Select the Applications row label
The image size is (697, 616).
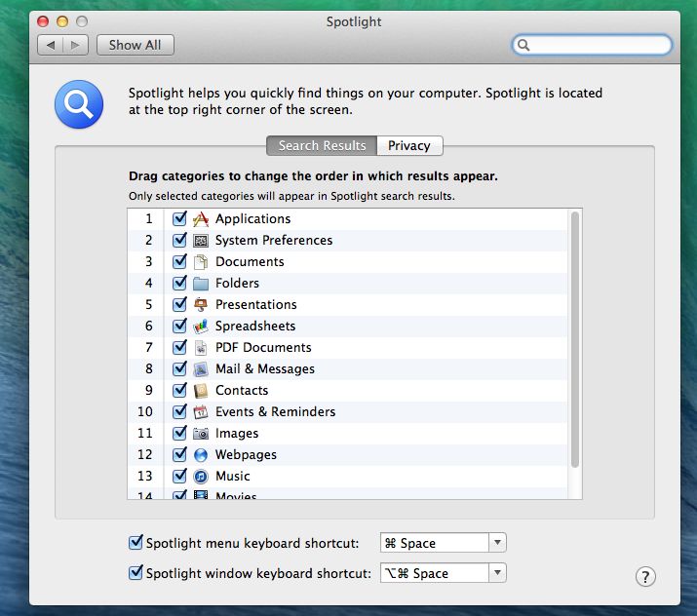252,218
